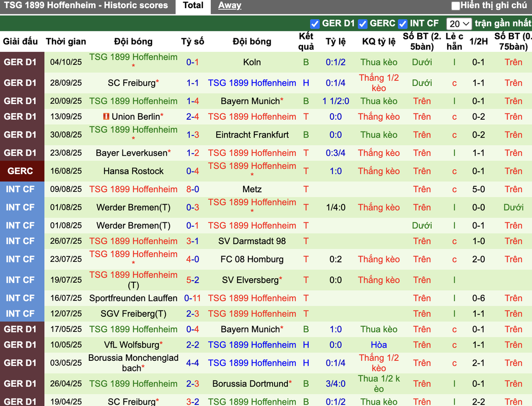Open Metz team link

252,189
